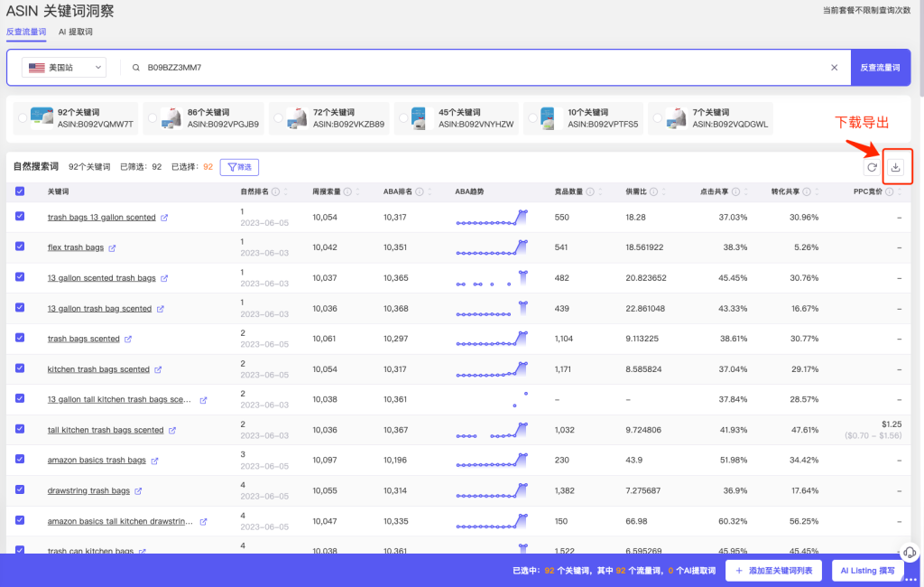This screenshot has width=924, height=587.
Task: Show info tooltip for 竞品数量 column
Action: click(590, 191)
